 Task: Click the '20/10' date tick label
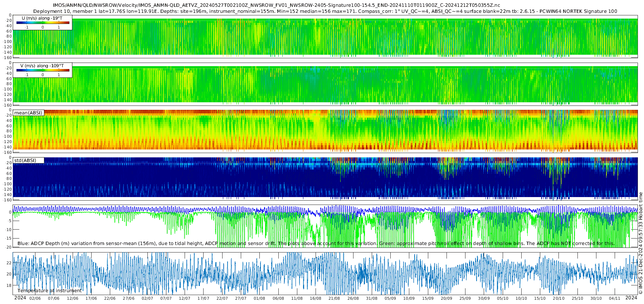(x=559, y=298)
